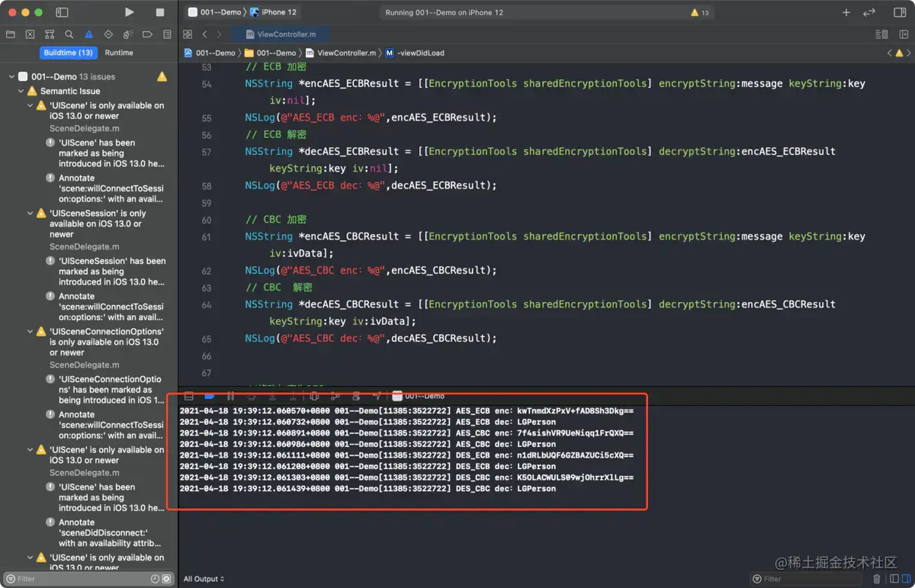
Task: Select 'Annotate sceneDidDisconnect:' fix-it row
Action: tap(104, 533)
